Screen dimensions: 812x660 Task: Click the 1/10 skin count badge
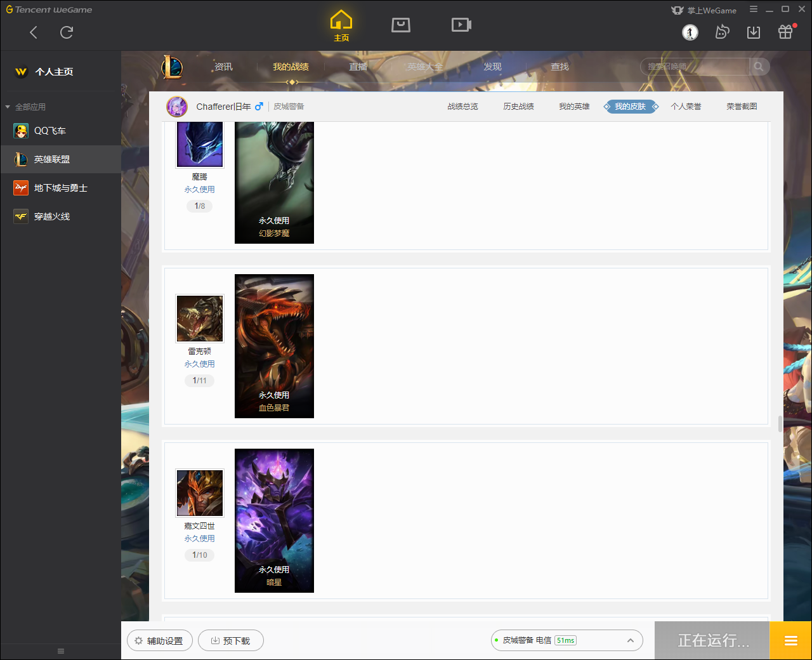(200, 555)
